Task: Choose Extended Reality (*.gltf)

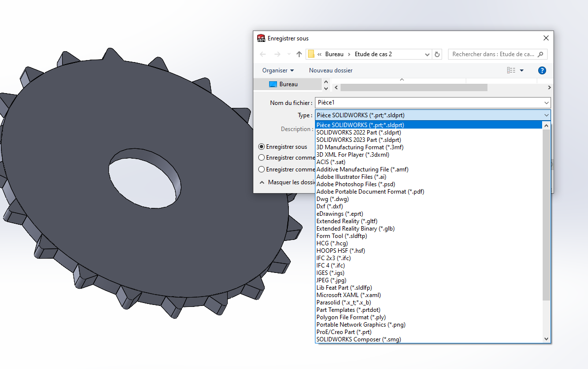Action: pyautogui.click(x=429, y=221)
